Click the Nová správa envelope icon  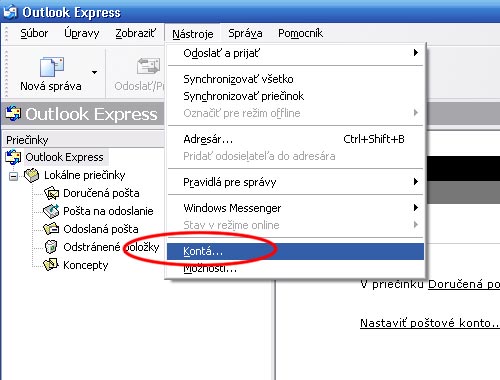tap(52, 66)
